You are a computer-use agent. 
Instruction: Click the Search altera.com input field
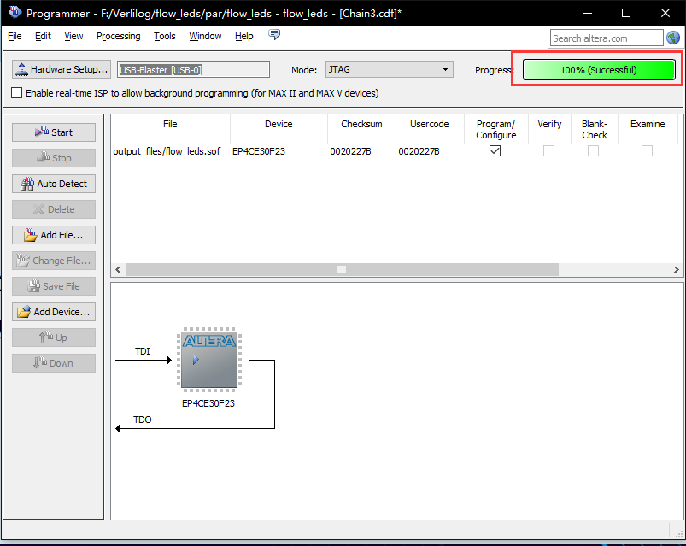pyautogui.click(x=606, y=38)
